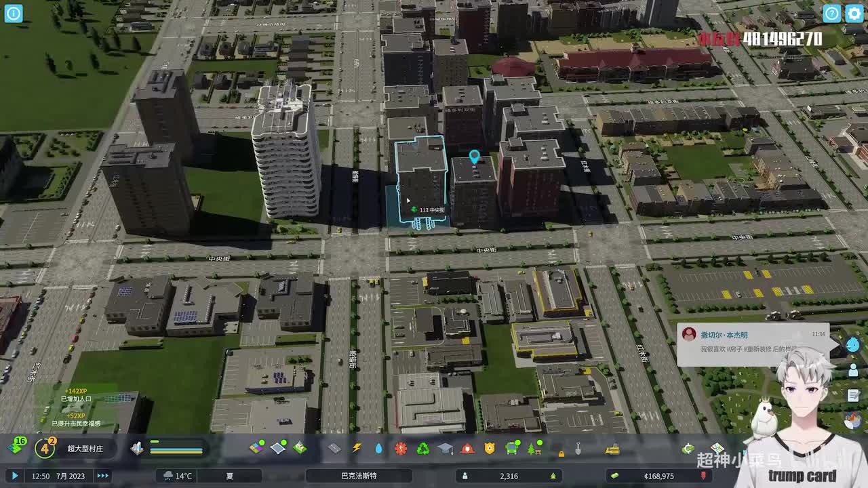Open the Police & Administration menu
The height and width of the screenshot is (488, 868).
490,448
